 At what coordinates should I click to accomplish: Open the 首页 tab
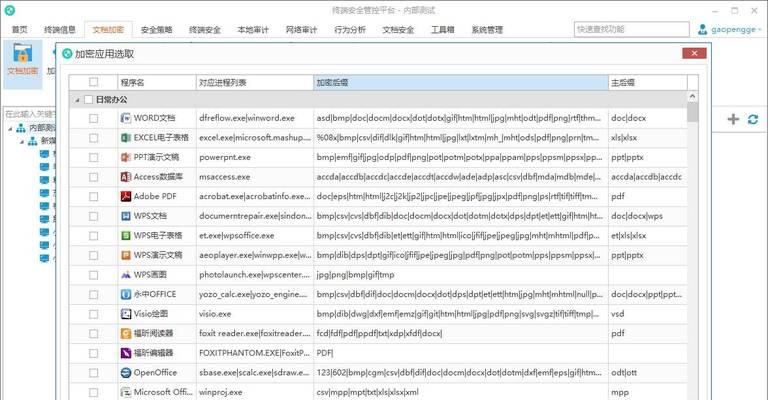click(20, 30)
